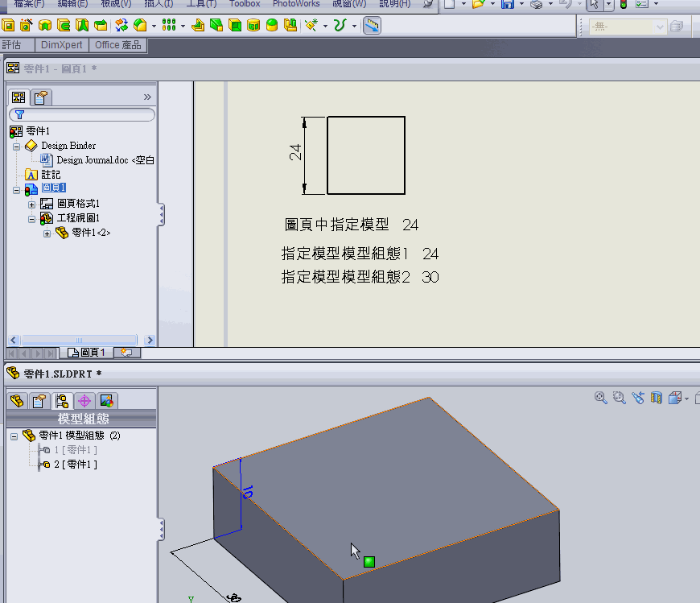Select the 24 dimension in drawing view

295,152
